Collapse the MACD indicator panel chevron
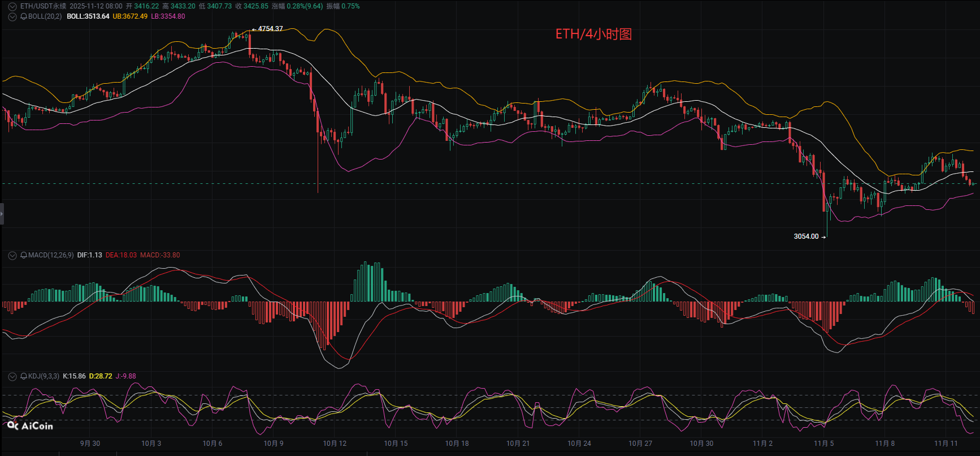The image size is (980, 456). click(12, 255)
